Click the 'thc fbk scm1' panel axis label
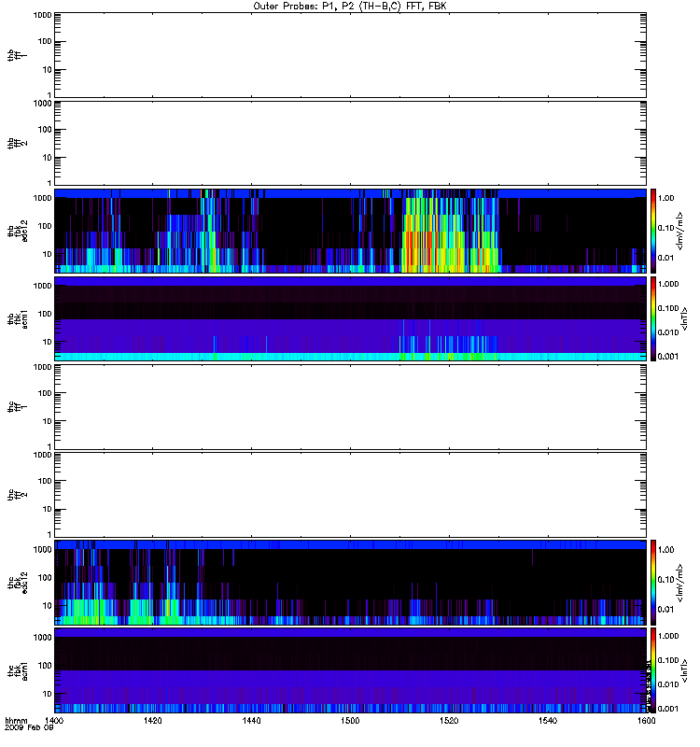Image resolution: width=700 pixels, height=747 pixels. pos(17,670)
